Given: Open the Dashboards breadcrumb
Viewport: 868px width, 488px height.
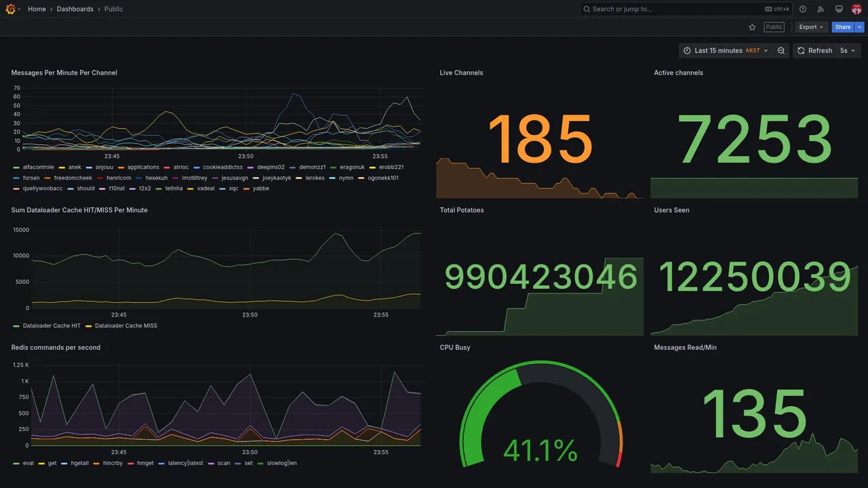Looking at the screenshot, I should (75, 9).
